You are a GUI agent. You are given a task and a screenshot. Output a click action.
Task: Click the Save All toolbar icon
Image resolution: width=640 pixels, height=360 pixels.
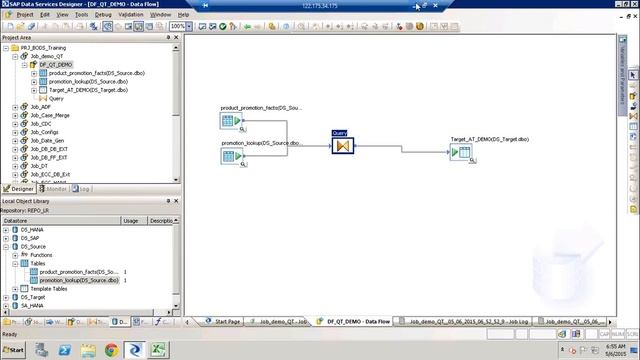(x=31, y=27)
